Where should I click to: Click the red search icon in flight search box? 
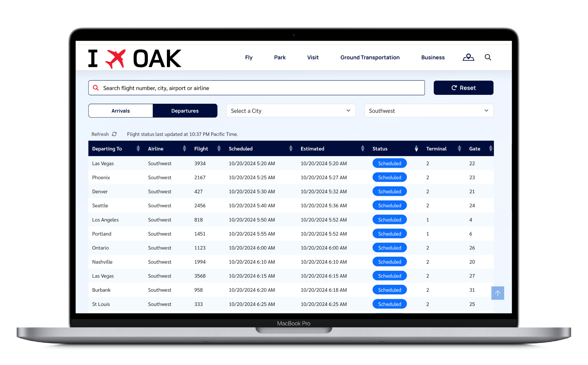[x=96, y=88]
